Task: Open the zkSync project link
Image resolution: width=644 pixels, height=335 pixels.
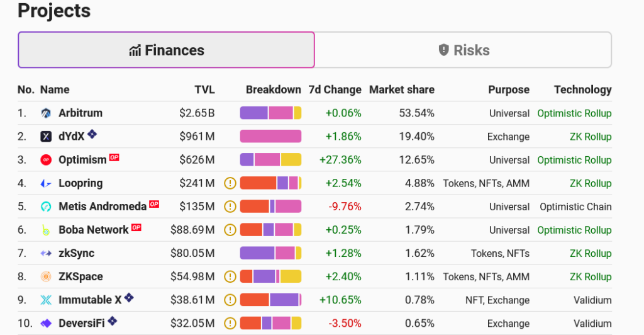Action: [x=76, y=253]
